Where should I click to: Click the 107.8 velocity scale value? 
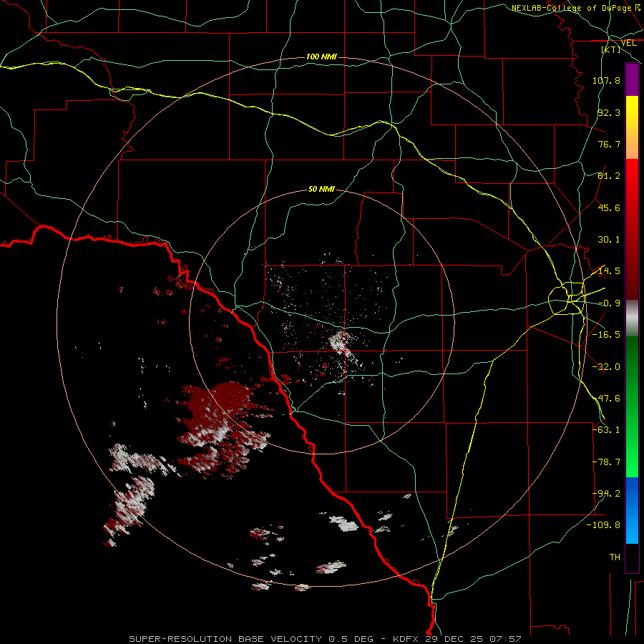(x=606, y=80)
